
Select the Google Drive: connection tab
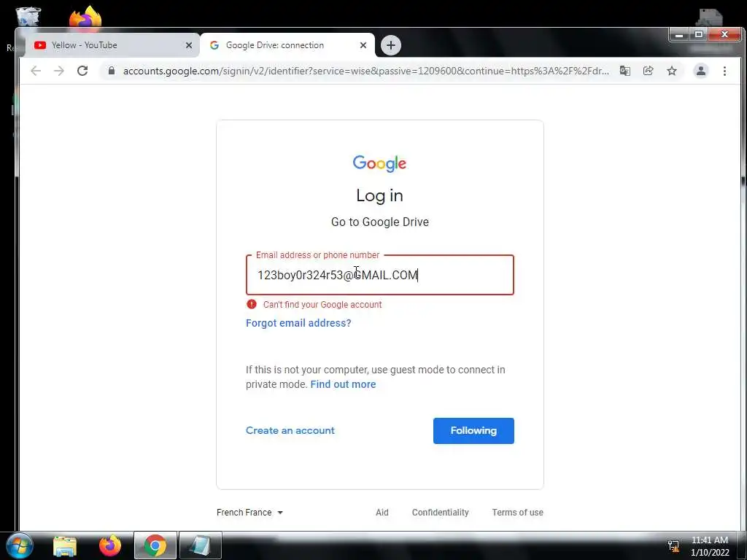[x=287, y=45]
